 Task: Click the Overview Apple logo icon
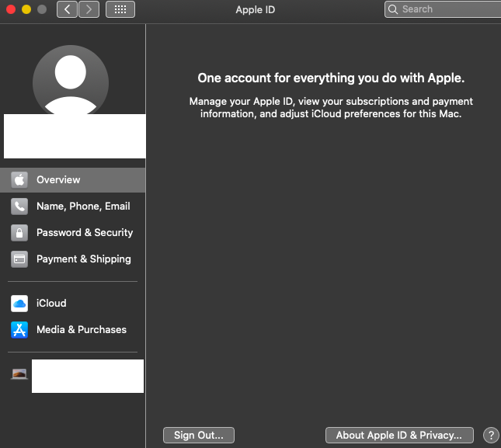coord(19,180)
